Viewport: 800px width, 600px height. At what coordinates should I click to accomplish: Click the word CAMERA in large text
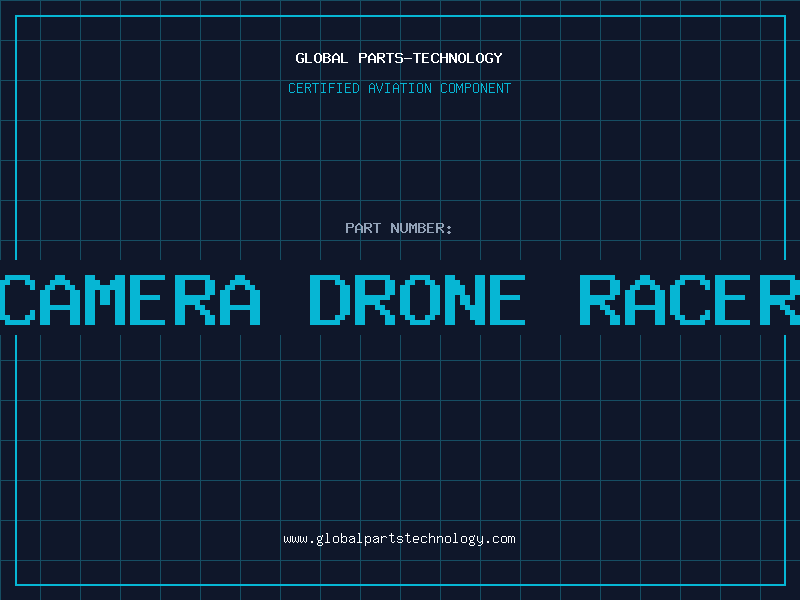point(131,300)
